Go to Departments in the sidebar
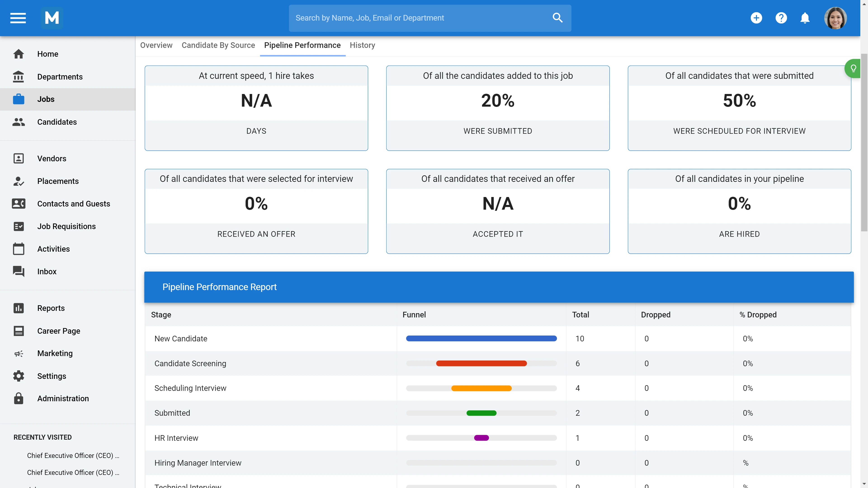The image size is (868, 488). tap(60, 77)
